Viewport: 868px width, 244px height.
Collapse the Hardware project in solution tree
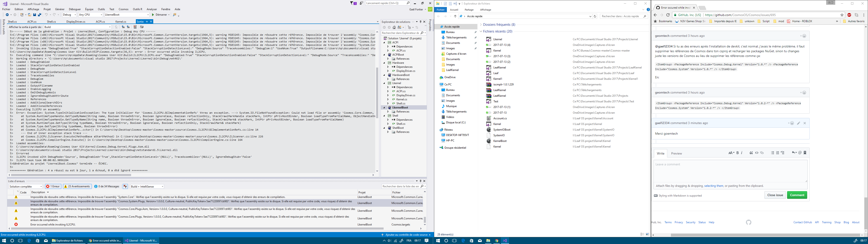coord(384,63)
